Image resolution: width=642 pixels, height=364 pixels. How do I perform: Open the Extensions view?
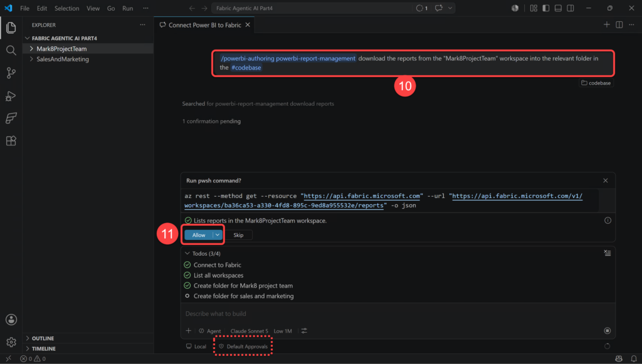[x=11, y=141]
